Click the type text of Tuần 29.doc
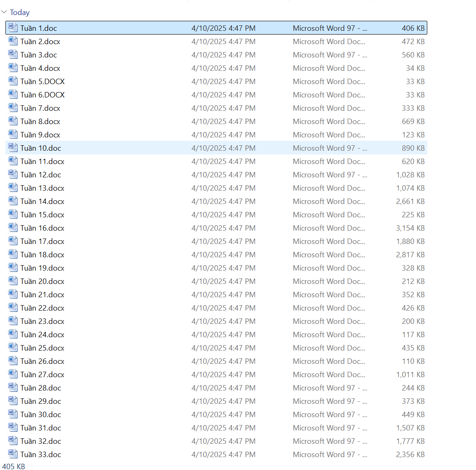This screenshot has width=476, height=470. point(329,401)
